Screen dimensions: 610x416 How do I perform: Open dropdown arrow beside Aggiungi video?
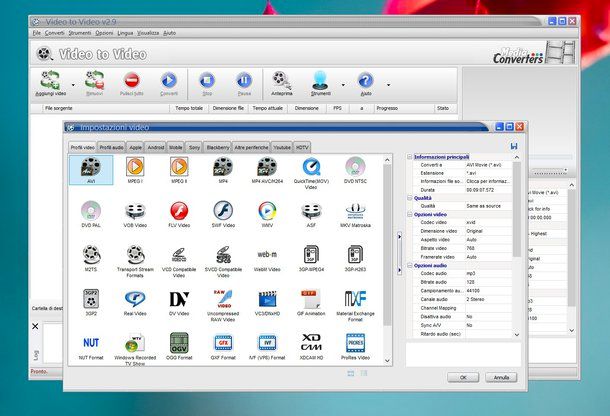73,85
